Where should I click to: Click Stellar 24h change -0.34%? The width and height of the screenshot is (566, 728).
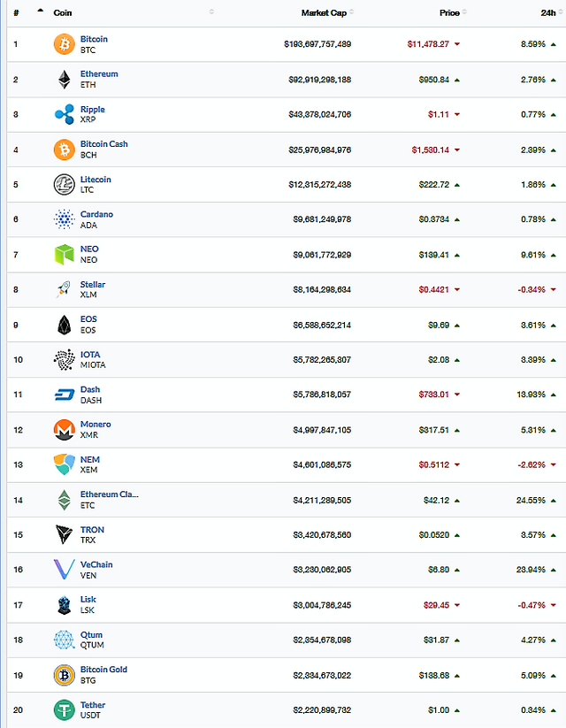pyautogui.click(x=532, y=289)
